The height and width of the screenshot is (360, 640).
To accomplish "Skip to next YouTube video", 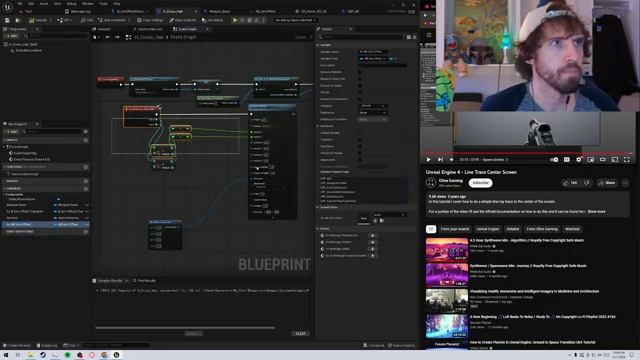I will click(x=440, y=160).
